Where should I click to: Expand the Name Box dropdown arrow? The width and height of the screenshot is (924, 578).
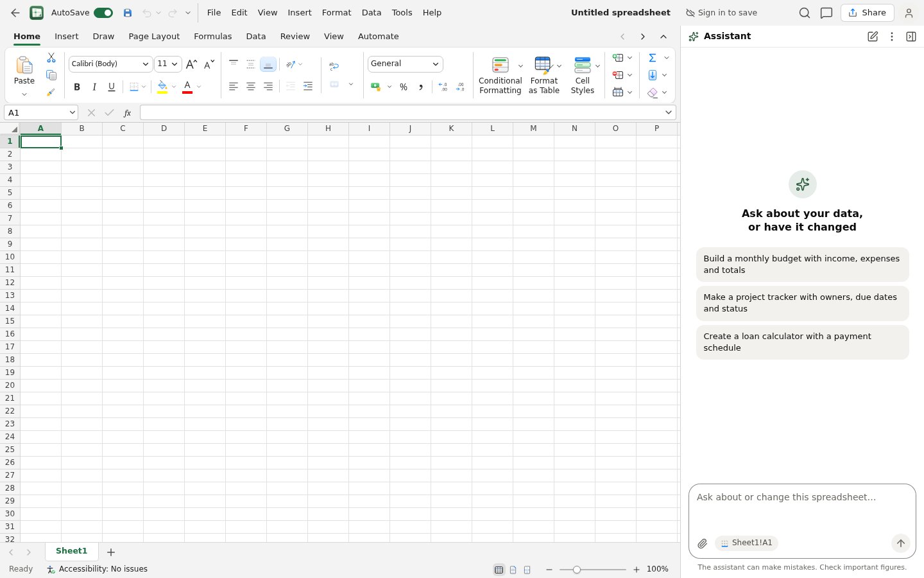tap(73, 112)
